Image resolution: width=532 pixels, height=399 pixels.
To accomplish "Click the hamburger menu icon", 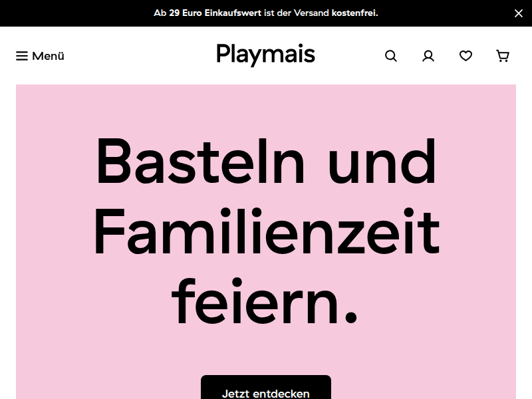I will pyautogui.click(x=22, y=56).
